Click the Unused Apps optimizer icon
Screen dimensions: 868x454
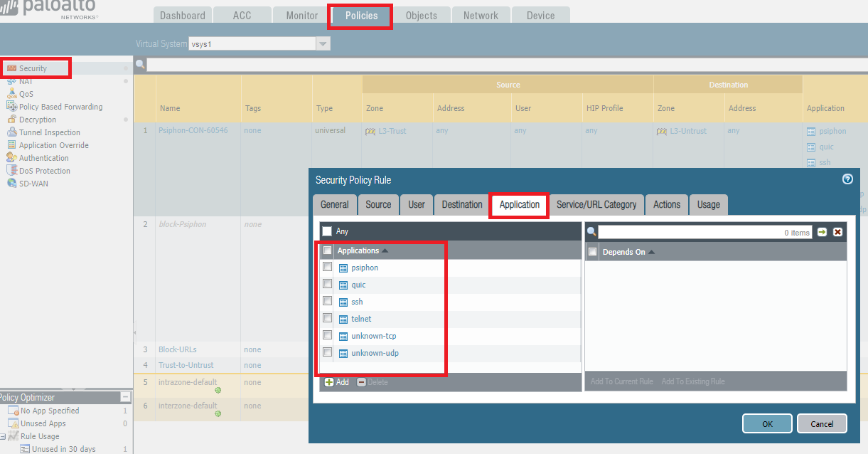pyautogui.click(x=13, y=423)
